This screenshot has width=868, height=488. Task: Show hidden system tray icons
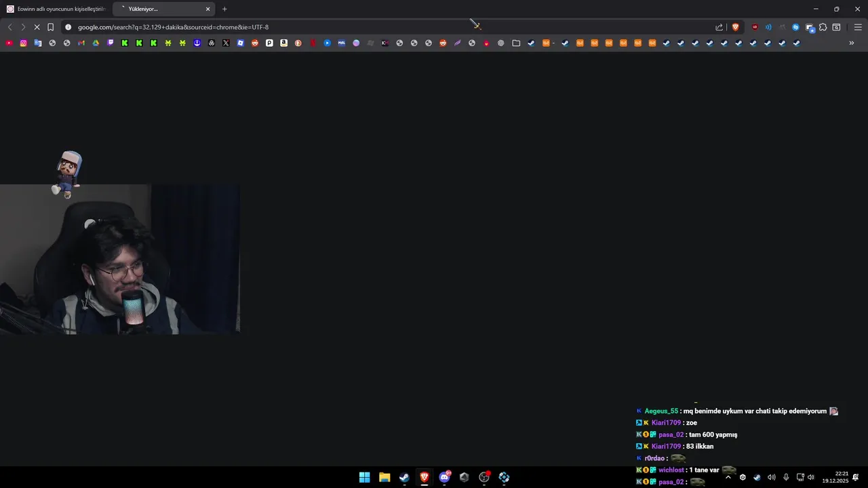click(x=728, y=477)
